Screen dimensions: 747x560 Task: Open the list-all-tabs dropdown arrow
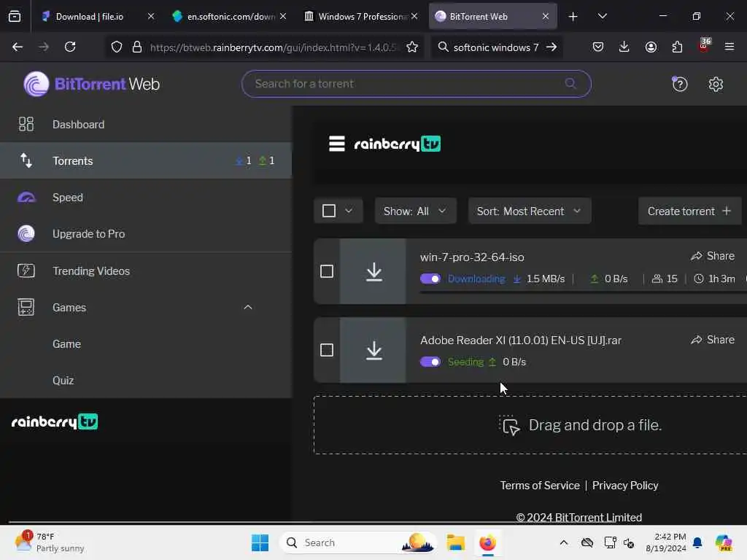pyautogui.click(x=602, y=17)
